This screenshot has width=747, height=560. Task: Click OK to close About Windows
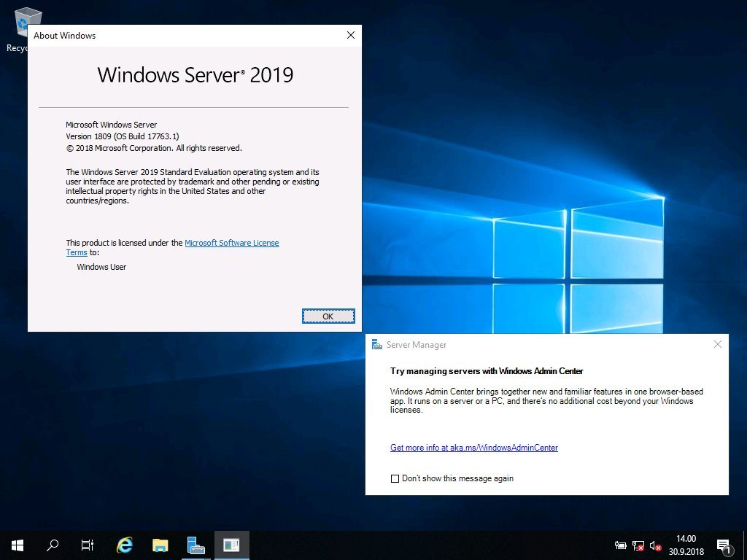328,316
